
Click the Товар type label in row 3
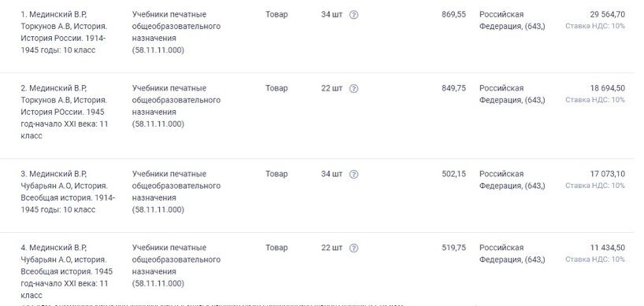[x=276, y=175]
